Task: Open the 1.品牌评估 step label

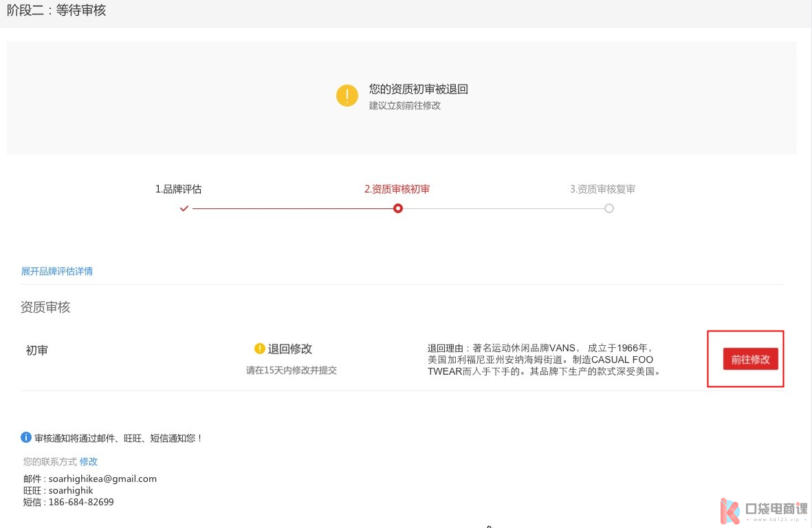Action: coord(178,189)
